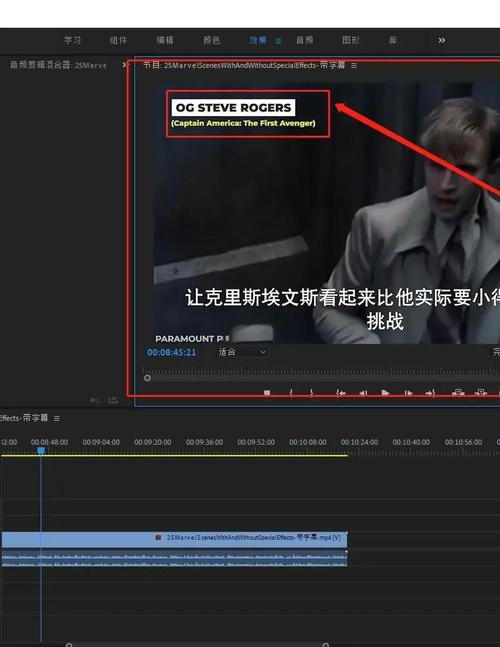Go to the In point
Image resolution: width=500 pixels, height=647 pixels.
[x=340, y=393]
